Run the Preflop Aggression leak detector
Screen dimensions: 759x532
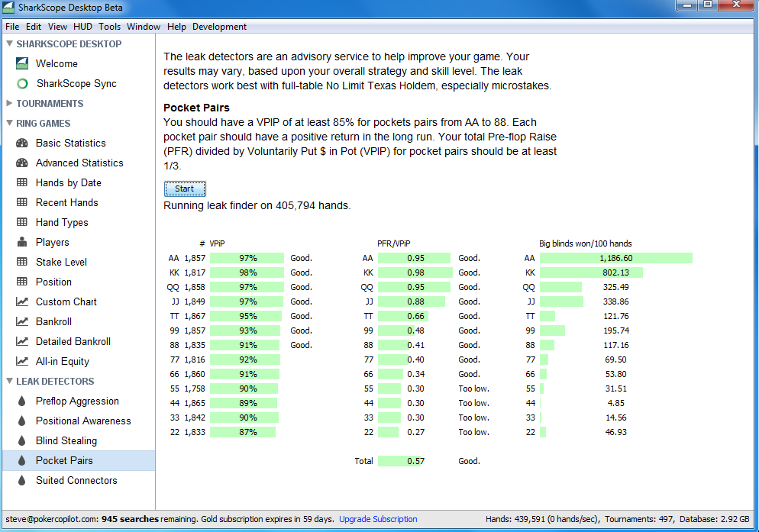click(77, 401)
